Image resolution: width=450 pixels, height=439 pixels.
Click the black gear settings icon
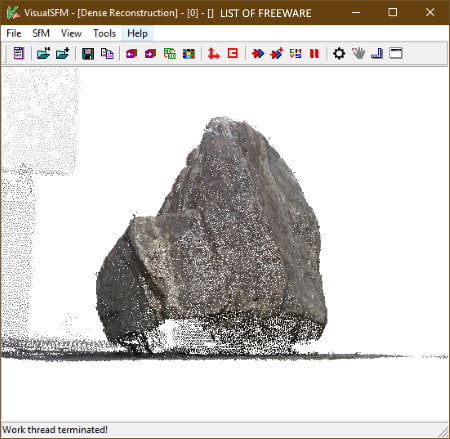339,53
